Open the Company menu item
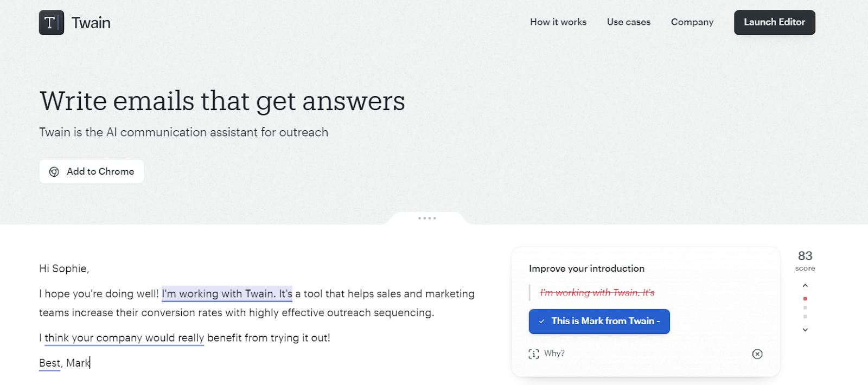 692,22
